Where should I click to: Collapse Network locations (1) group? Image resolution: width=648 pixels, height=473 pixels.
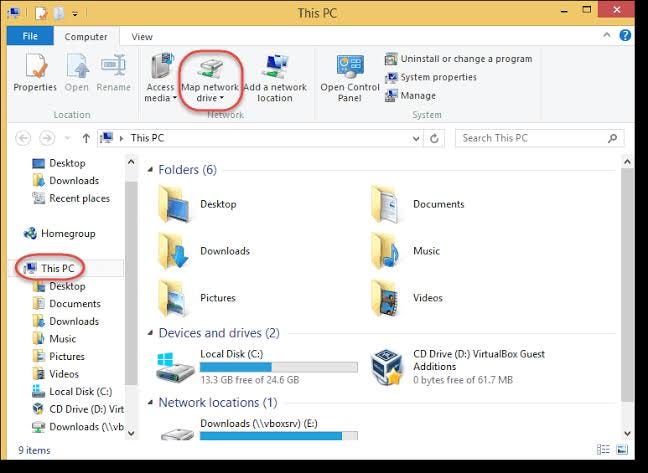click(150, 402)
